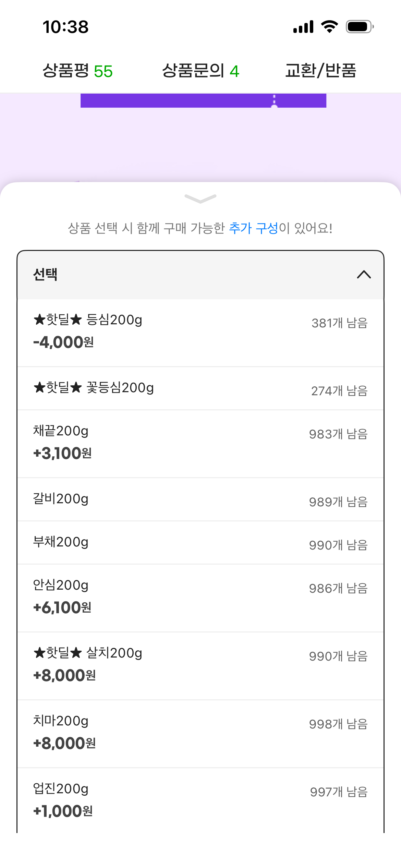Tap the cellular signal bars icon
The image size is (401, 868).
pos(303,27)
